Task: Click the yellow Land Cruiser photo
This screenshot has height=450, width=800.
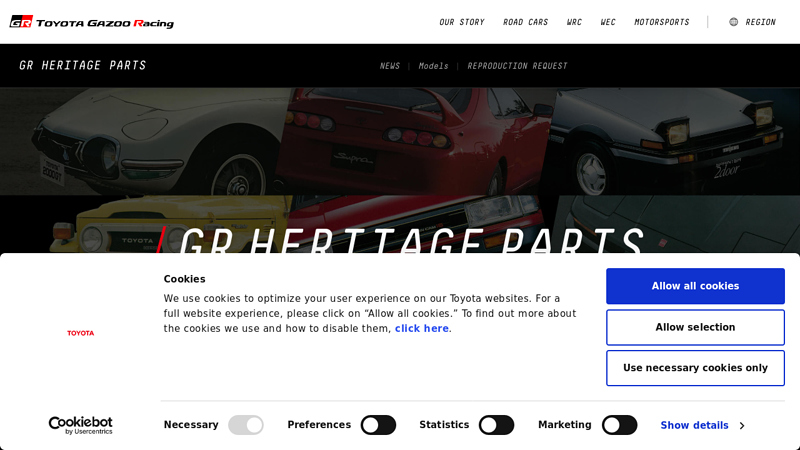Action: [145, 223]
